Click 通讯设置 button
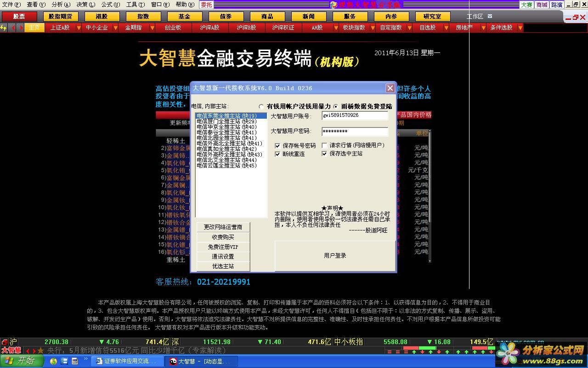The image size is (588, 368). 223,256
